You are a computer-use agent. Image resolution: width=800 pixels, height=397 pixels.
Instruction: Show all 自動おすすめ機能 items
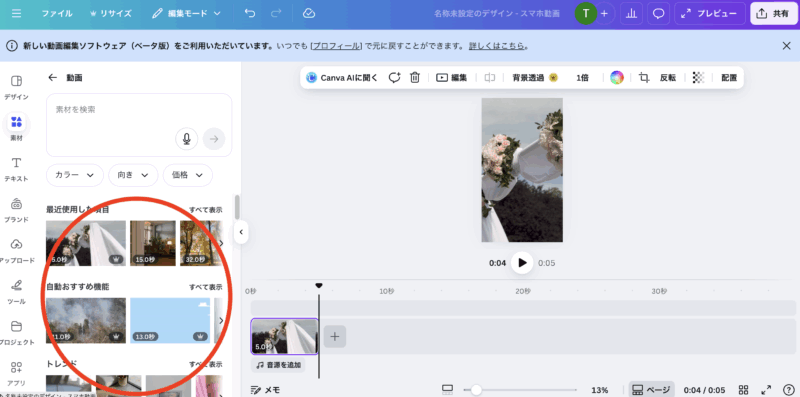pos(206,287)
